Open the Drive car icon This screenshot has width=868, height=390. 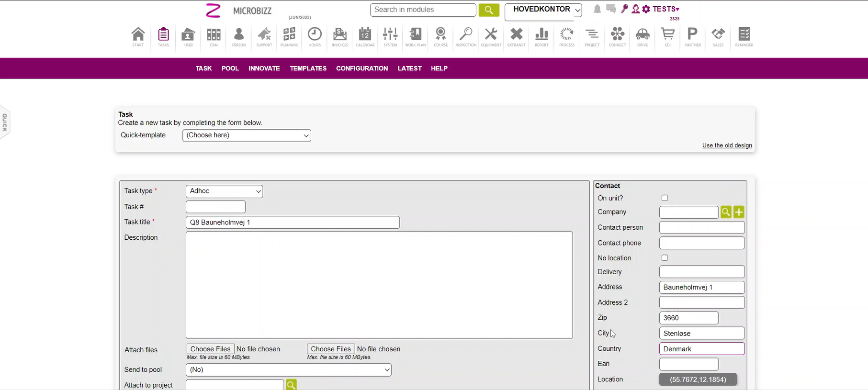(642, 37)
